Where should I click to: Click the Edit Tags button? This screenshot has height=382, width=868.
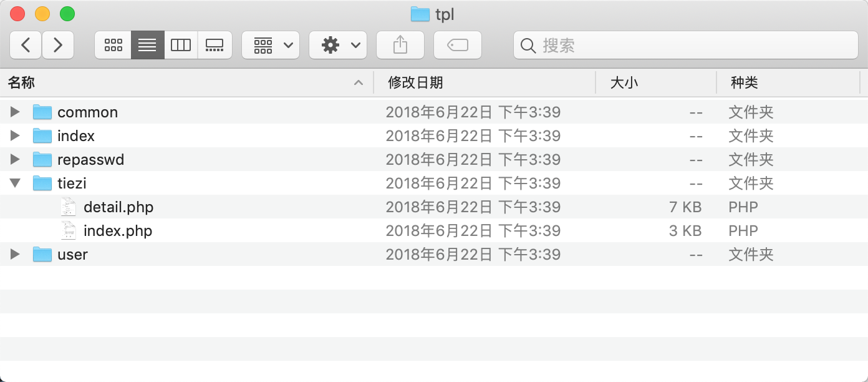(457, 45)
